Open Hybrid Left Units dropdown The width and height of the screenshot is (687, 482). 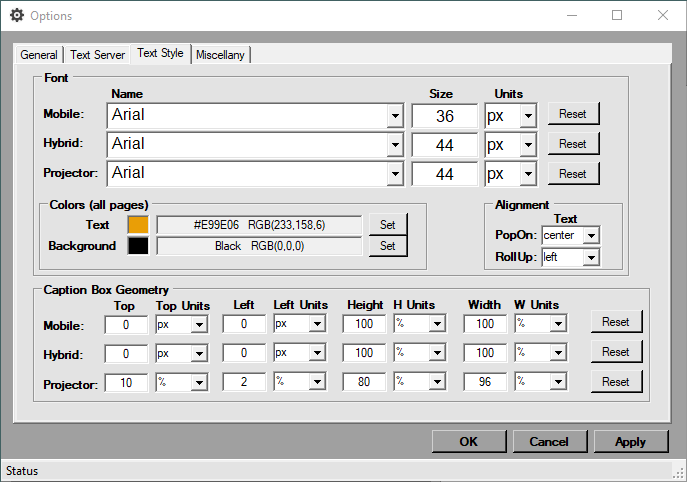click(x=317, y=353)
